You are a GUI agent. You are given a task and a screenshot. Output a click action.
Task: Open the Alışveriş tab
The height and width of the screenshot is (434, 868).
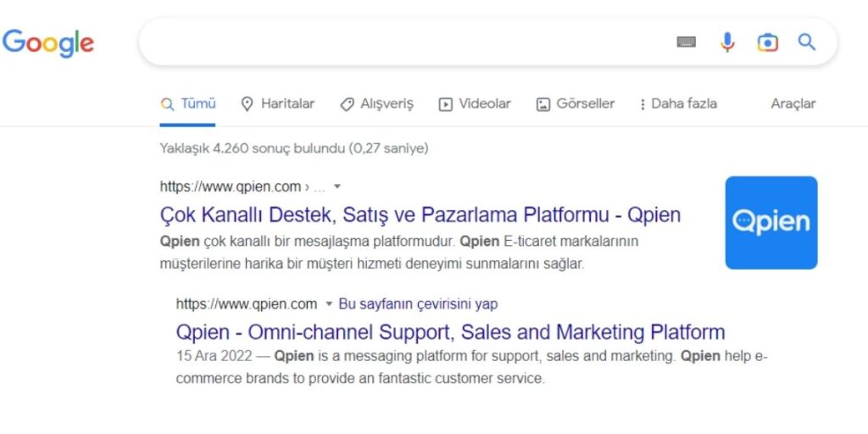pyautogui.click(x=377, y=104)
